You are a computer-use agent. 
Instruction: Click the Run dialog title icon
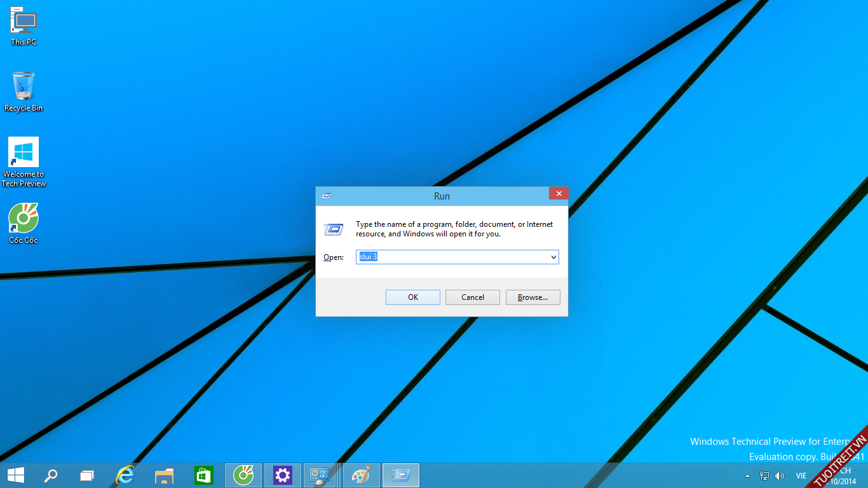(x=326, y=196)
